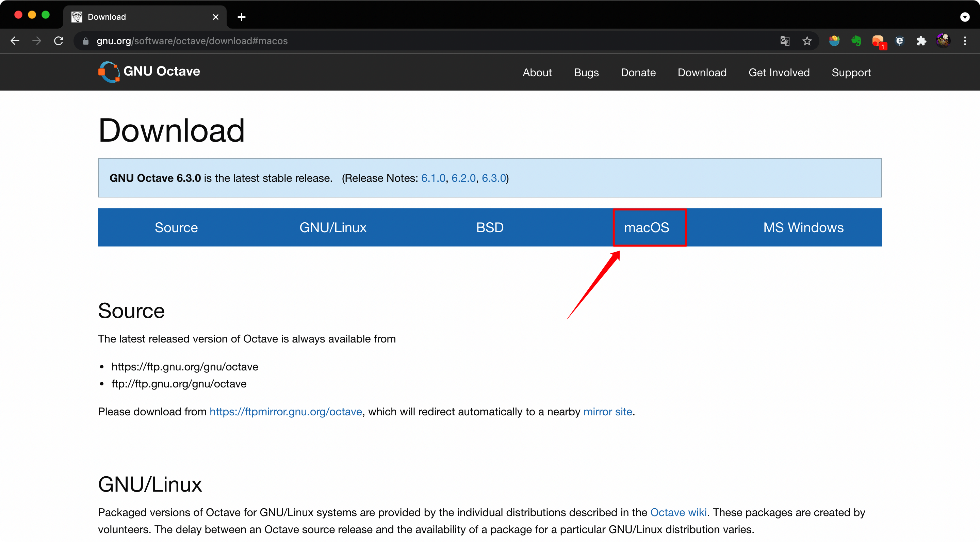Screen dimensions: 980x542
Task: Open the Octave wiki link
Action: [x=678, y=512]
